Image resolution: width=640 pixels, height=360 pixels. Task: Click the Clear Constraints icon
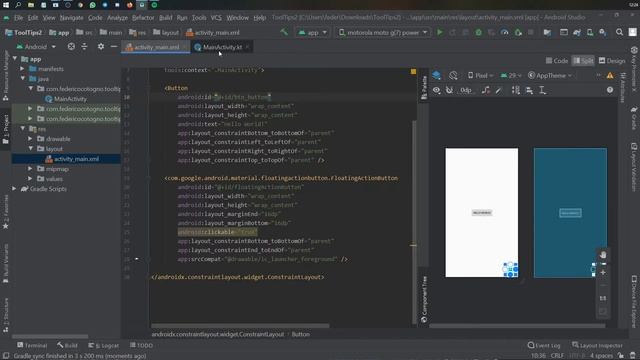485,90
